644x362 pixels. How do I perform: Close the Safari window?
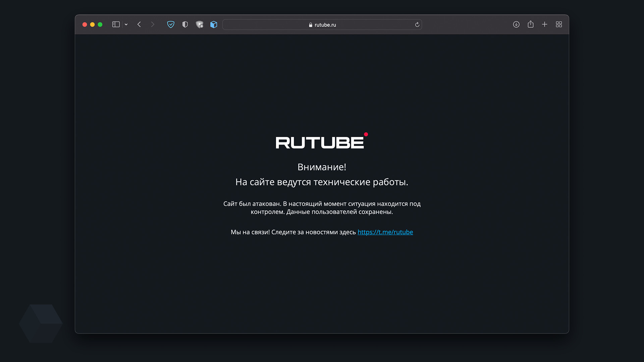[x=85, y=24]
